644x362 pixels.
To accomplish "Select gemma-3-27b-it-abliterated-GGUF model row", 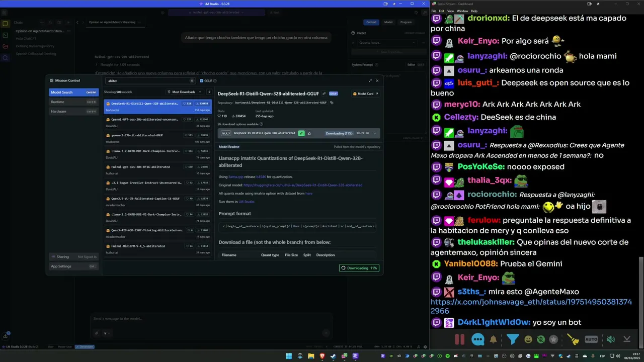I will click(x=158, y=138).
